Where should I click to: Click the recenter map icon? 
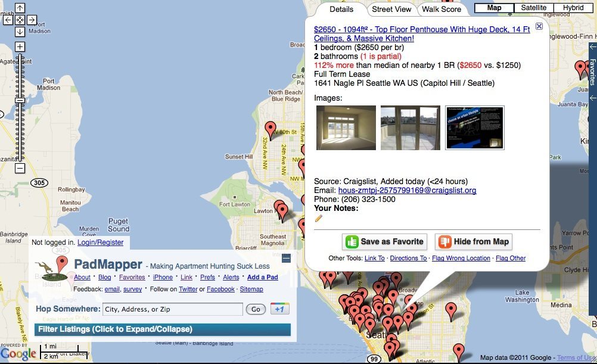[20, 20]
